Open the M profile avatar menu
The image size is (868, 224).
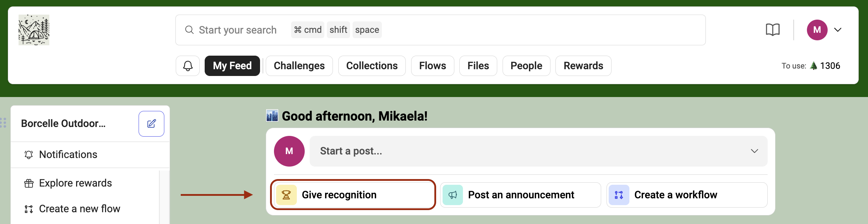click(x=817, y=30)
